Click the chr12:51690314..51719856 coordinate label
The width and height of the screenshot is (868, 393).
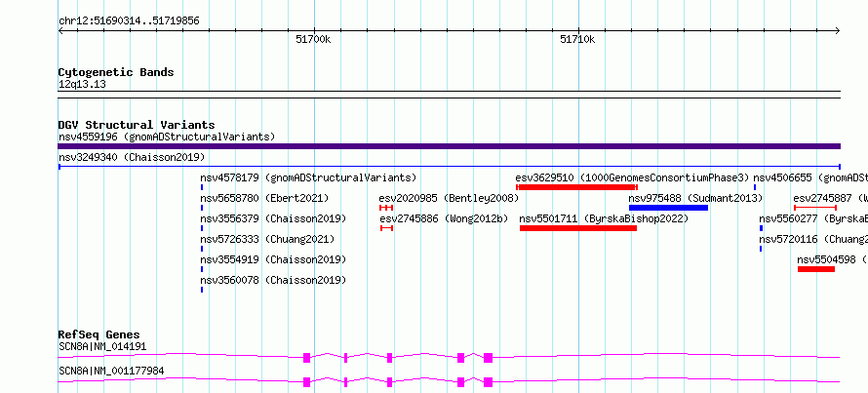tap(129, 21)
